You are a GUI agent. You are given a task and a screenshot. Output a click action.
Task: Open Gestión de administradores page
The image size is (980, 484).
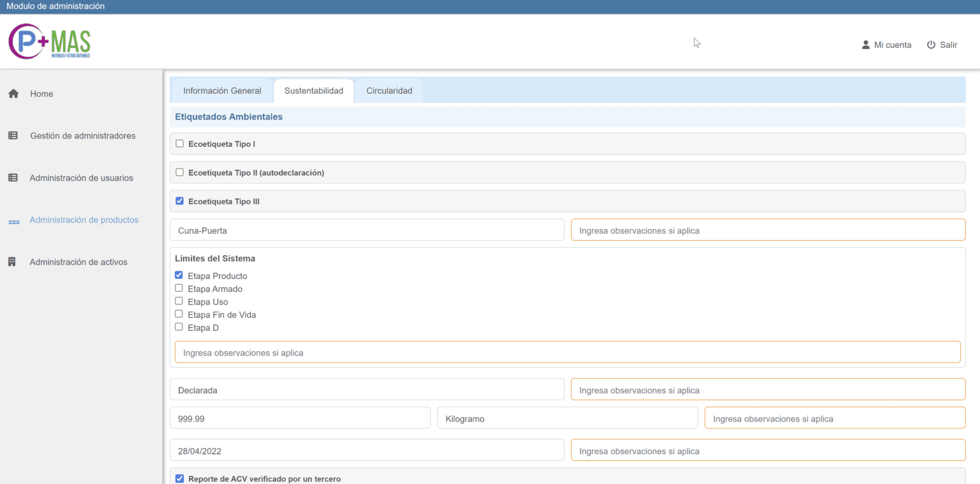[82, 136]
